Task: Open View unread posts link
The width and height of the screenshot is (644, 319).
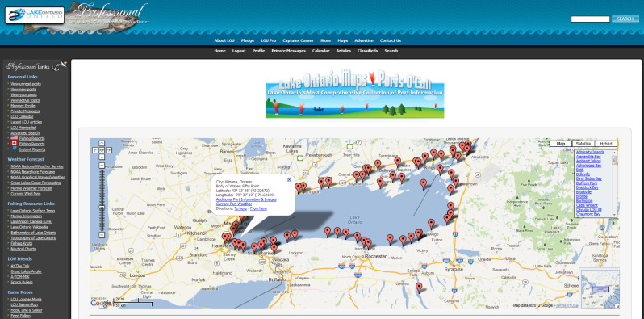Action: [x=26, y=84]
